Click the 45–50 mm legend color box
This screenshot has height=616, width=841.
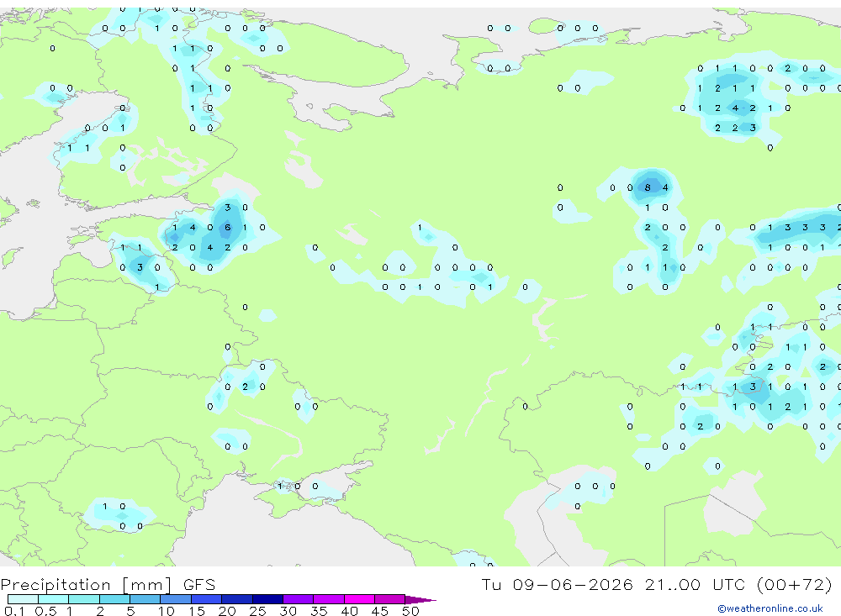pos(390,599)
